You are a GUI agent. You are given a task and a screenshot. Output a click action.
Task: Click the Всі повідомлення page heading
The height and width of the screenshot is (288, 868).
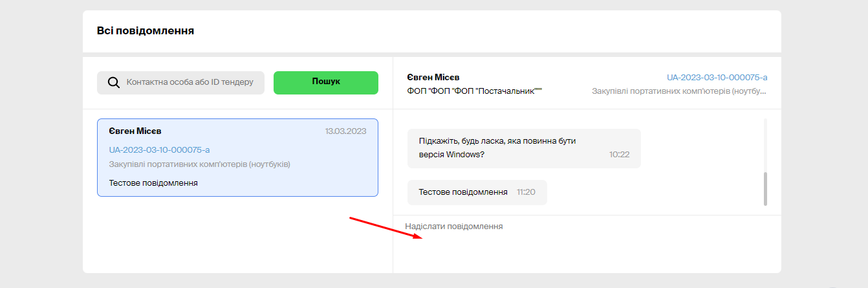(146, 30)
